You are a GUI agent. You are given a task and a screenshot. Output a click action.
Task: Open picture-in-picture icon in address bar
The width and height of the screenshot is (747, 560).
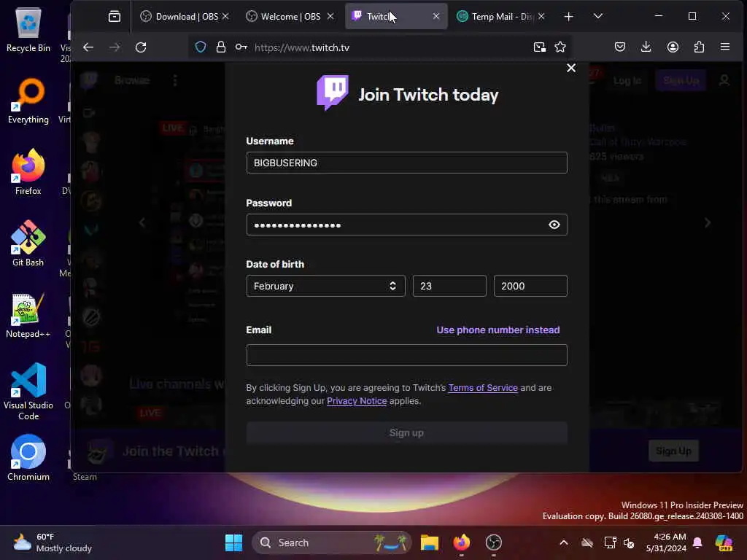pos(539,47)
